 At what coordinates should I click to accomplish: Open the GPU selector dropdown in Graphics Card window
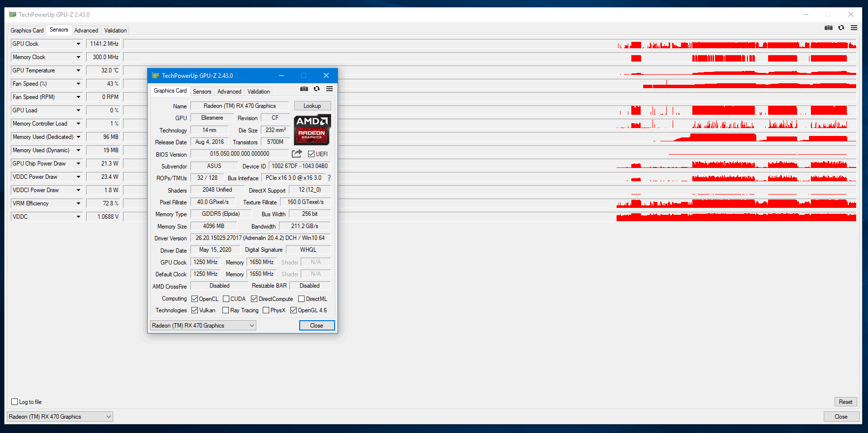click(203, 326)
